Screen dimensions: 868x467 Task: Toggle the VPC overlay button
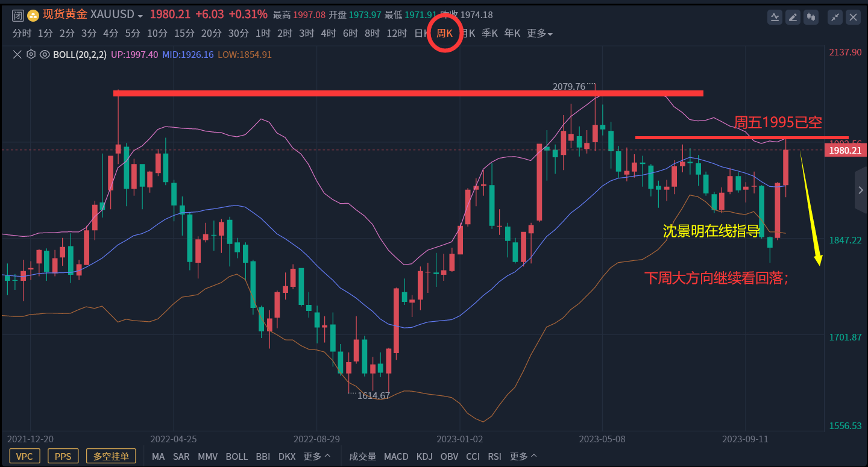(25, 456)
